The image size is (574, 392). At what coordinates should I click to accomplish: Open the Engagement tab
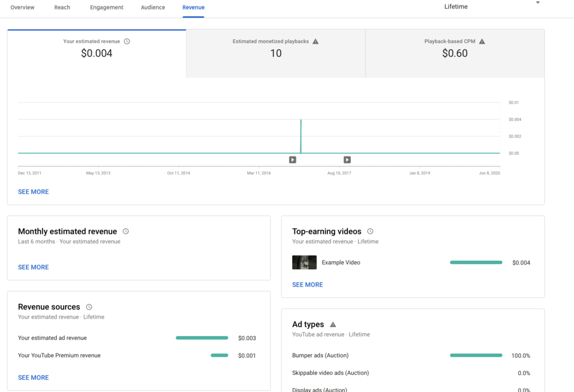pyautogui.click(x=107, y=7)
